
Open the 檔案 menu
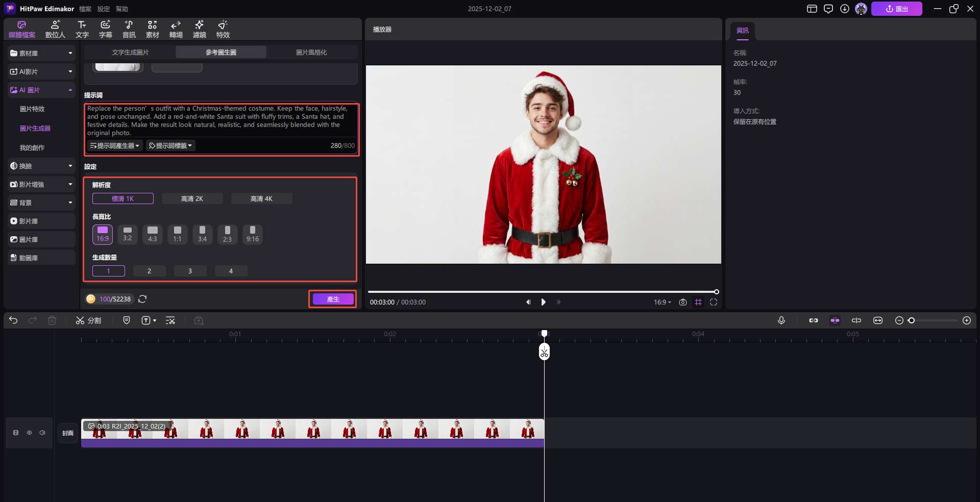85,9
